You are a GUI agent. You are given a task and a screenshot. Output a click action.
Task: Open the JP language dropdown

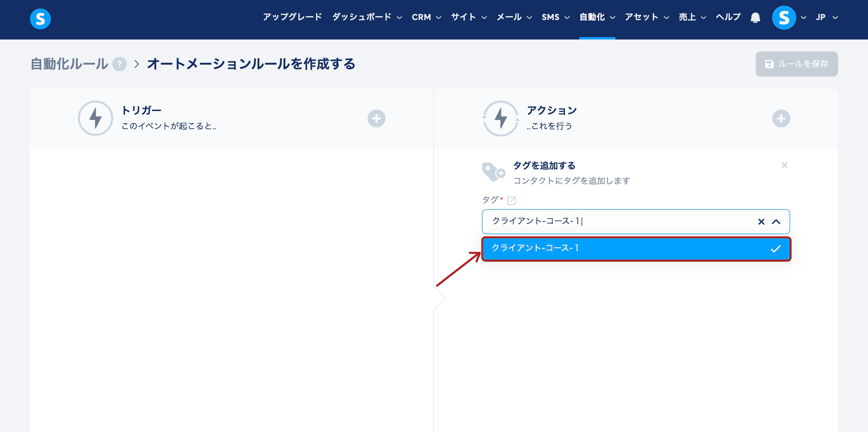click(826, 18)
